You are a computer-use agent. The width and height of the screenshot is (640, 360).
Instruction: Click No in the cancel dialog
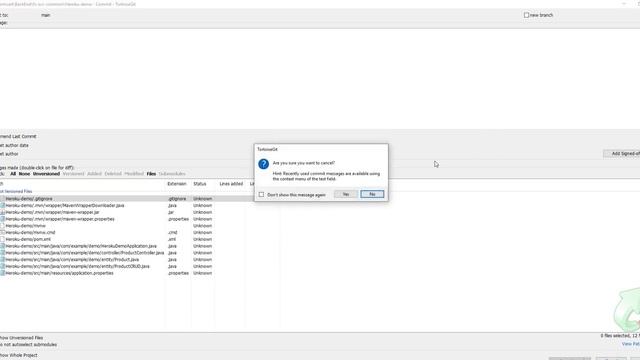(372, 194)
